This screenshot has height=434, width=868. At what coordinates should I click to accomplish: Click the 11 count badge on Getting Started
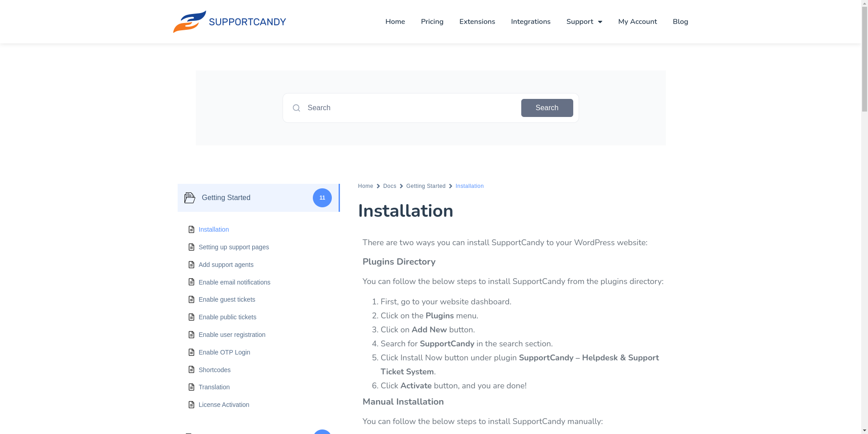[322, 198]
